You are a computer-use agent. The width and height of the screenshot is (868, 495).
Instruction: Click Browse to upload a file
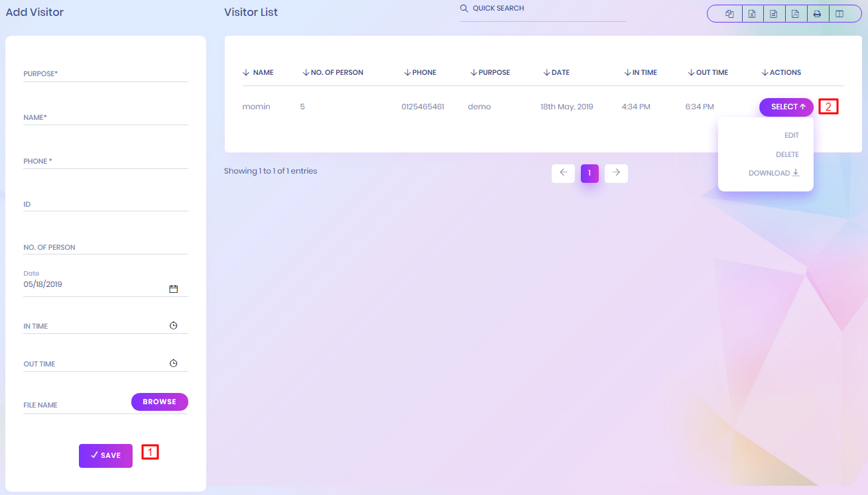click(159, 402)
